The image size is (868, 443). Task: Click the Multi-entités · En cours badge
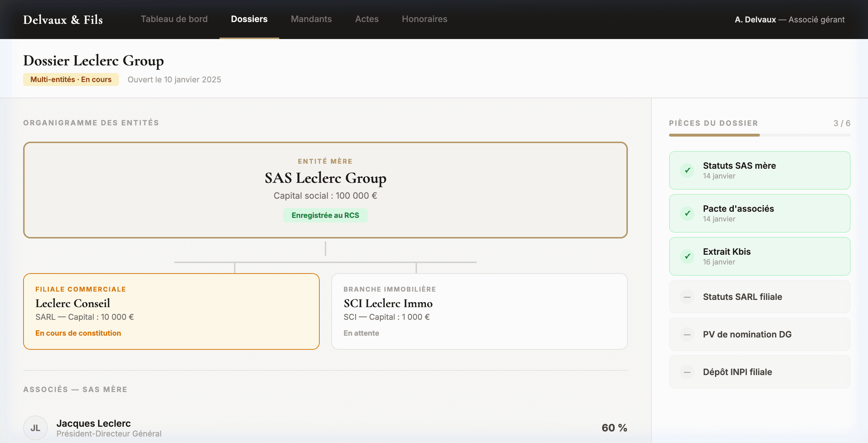(71, 79)
